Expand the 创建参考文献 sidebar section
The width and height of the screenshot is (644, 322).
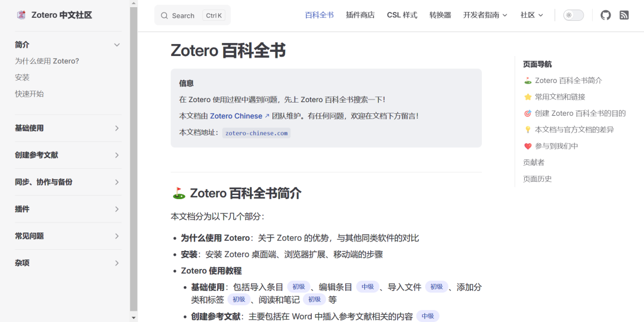coord(117,155)
